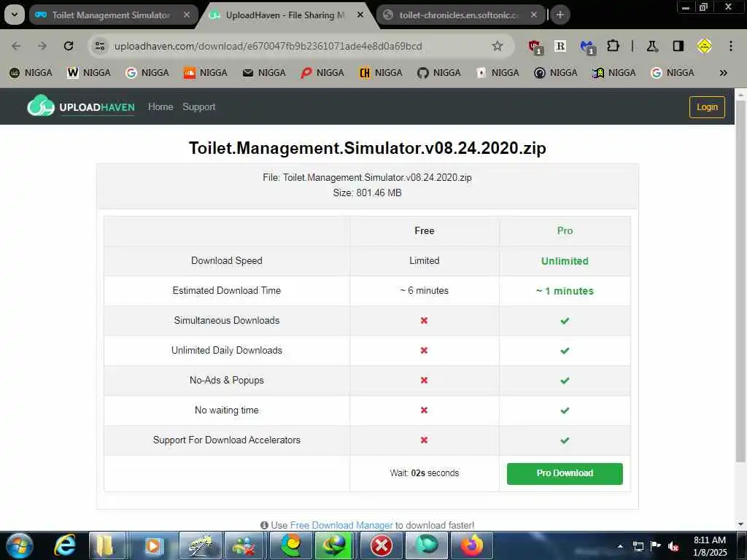Click the red X for No waiting time

424,410
